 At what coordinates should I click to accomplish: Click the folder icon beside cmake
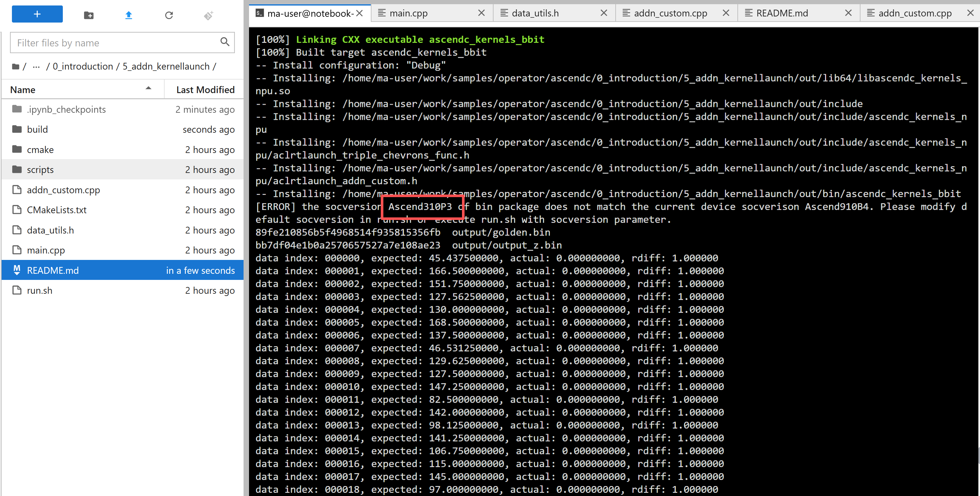(17, 149)
